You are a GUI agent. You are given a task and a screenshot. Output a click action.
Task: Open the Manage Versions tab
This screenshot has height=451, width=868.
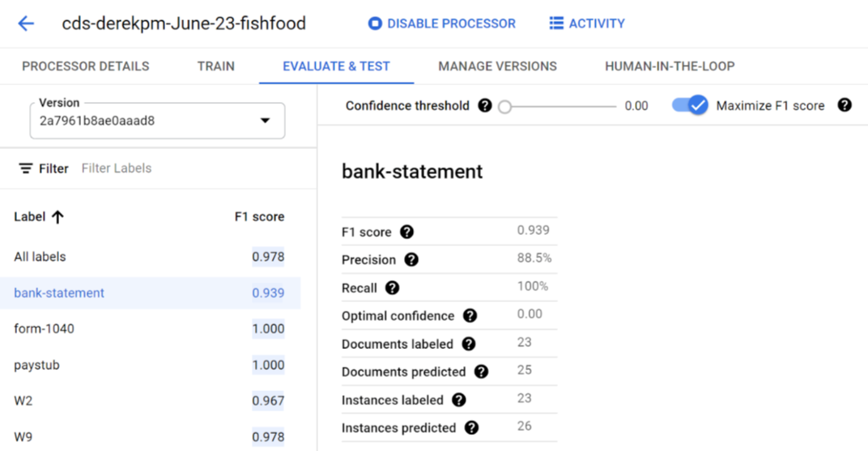(498, 66)
